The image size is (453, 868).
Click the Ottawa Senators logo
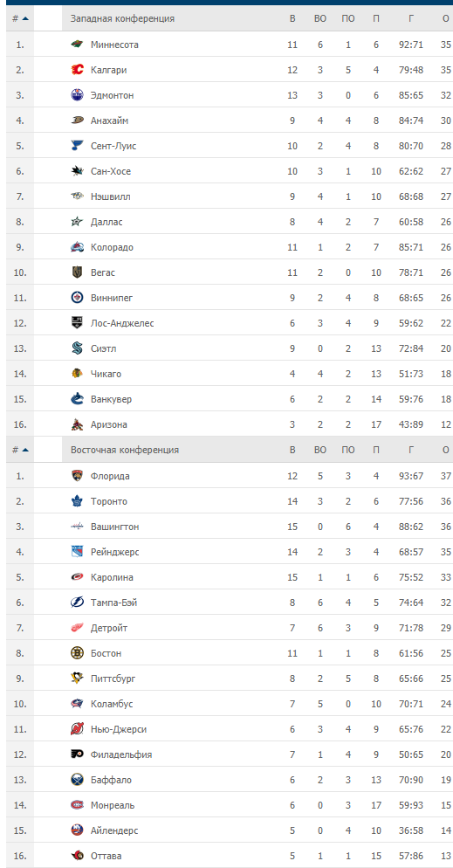coord(77,856)
